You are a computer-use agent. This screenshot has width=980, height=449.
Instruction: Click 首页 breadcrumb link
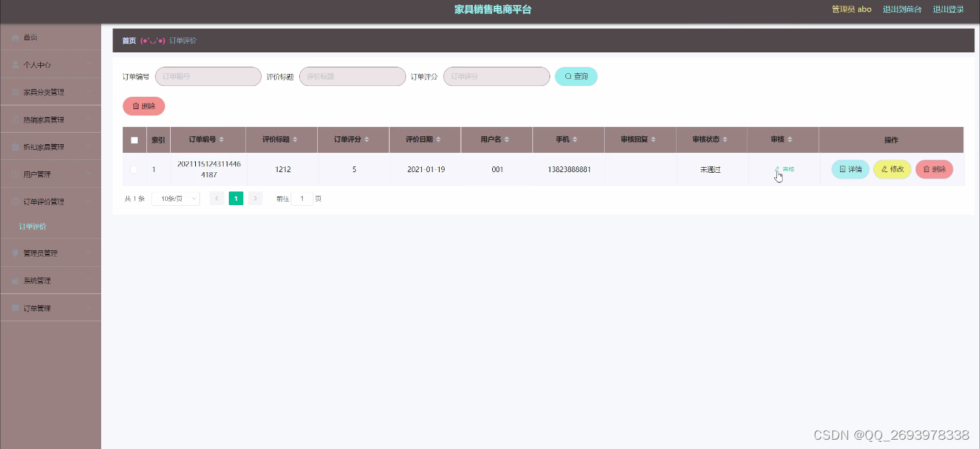click(128, 41)
